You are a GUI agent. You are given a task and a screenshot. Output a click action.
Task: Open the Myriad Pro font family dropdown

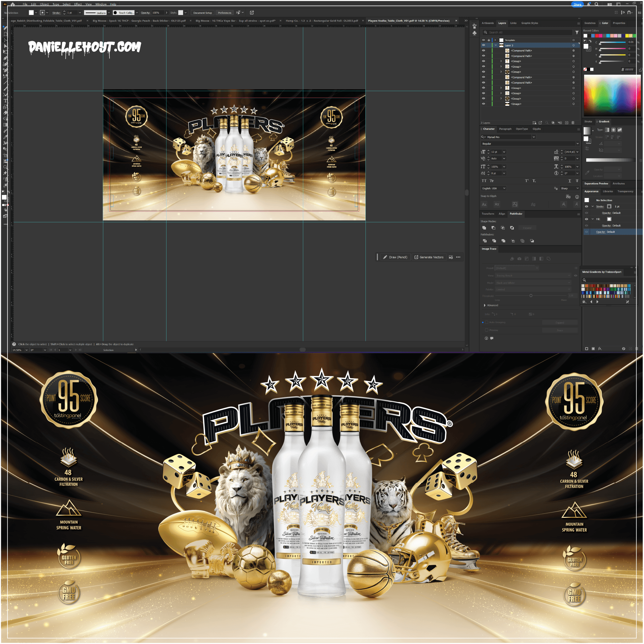[534, 137]
